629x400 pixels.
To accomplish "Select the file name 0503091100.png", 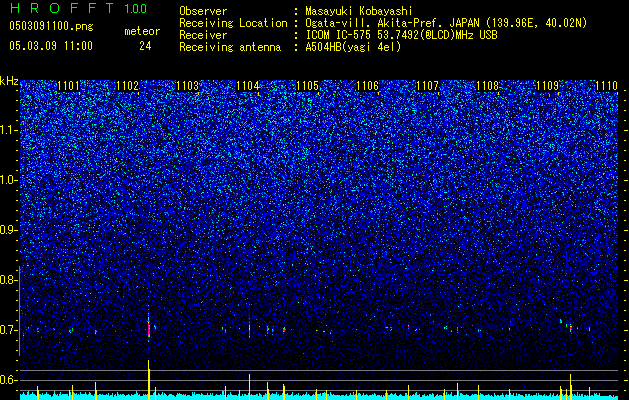I will [51, 26].
